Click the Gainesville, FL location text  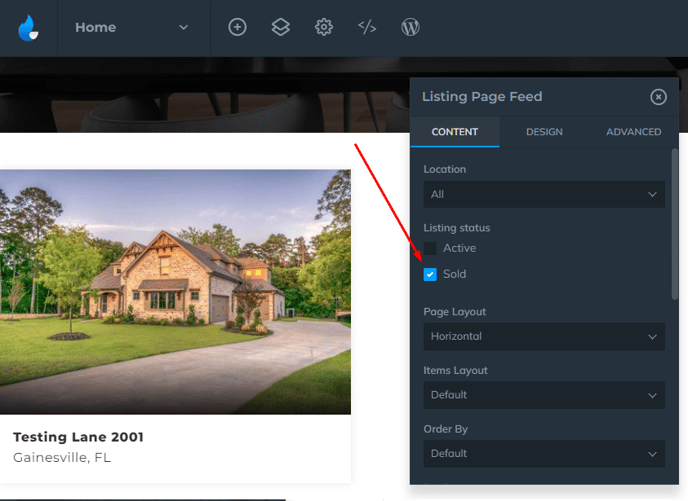pyautogui.click(x=62, y=458)
